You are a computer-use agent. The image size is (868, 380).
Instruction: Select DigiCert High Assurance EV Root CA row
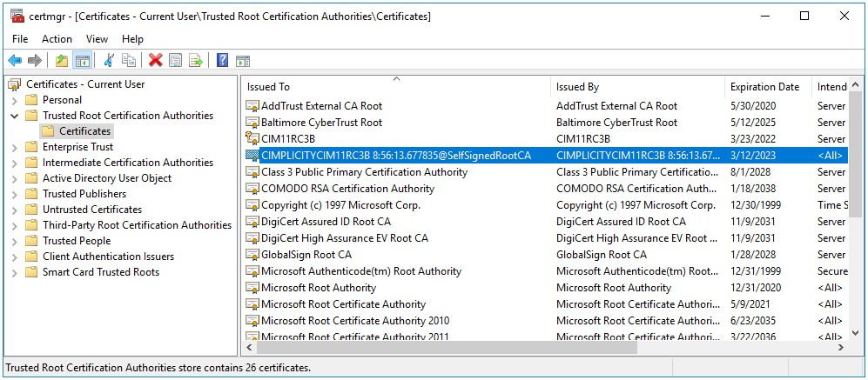tap(546, 238)
